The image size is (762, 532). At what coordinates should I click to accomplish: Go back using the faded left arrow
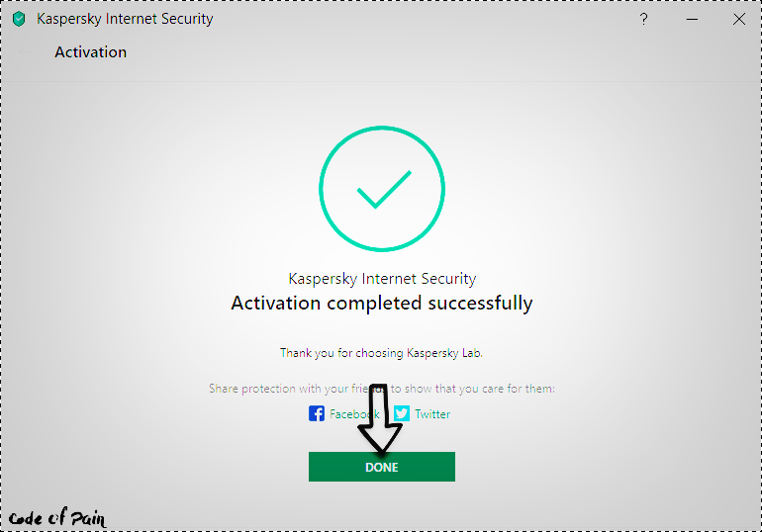(25, 52)
